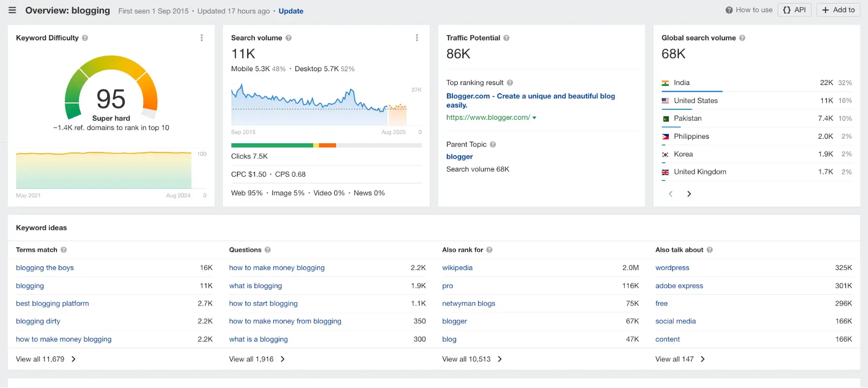Open Keyword Difficulty card options menu
The height and width of the screenshot is (388, 868).
click(x=201, y=38)
